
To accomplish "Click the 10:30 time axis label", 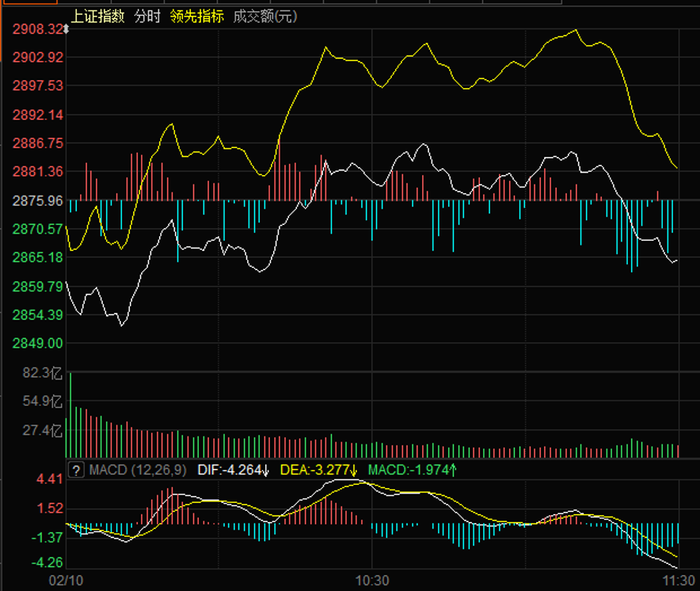I will pyautogui.click(x=372, y=581).
